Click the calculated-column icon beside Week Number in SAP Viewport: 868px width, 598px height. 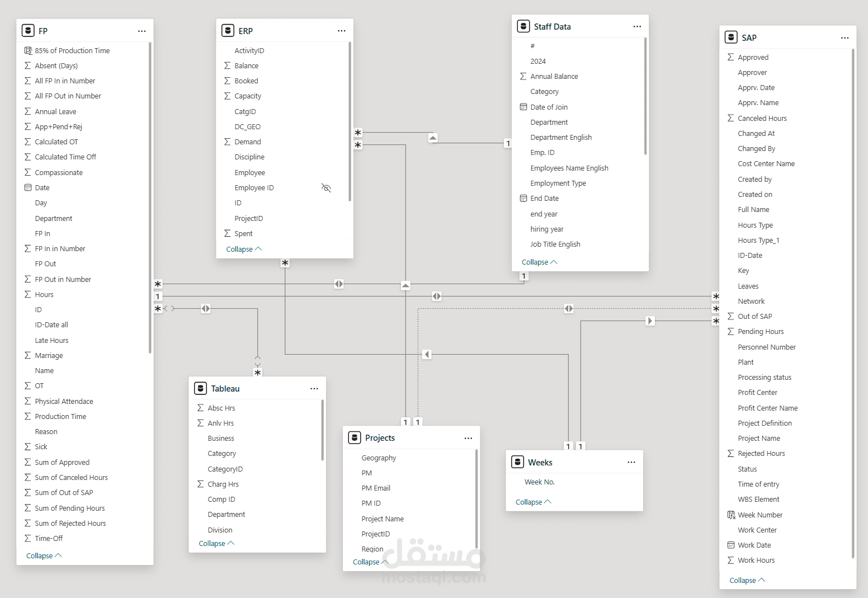pyautogui.click(x=731, y=515)
